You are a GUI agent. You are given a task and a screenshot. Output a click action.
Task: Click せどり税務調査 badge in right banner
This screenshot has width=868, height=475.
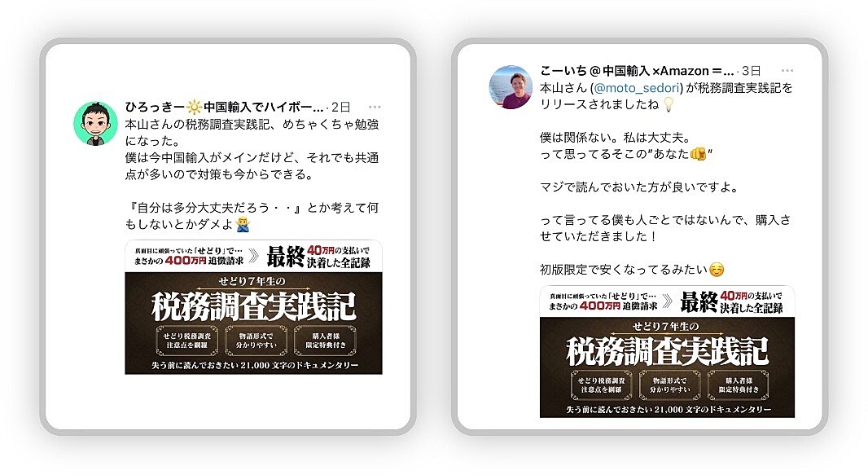pyautogui.click(x=601, y=385)
